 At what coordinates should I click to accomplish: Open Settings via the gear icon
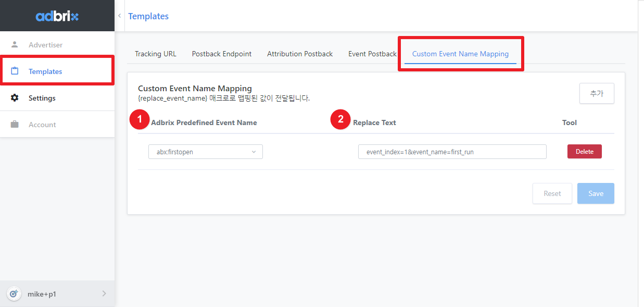[15, 98]
